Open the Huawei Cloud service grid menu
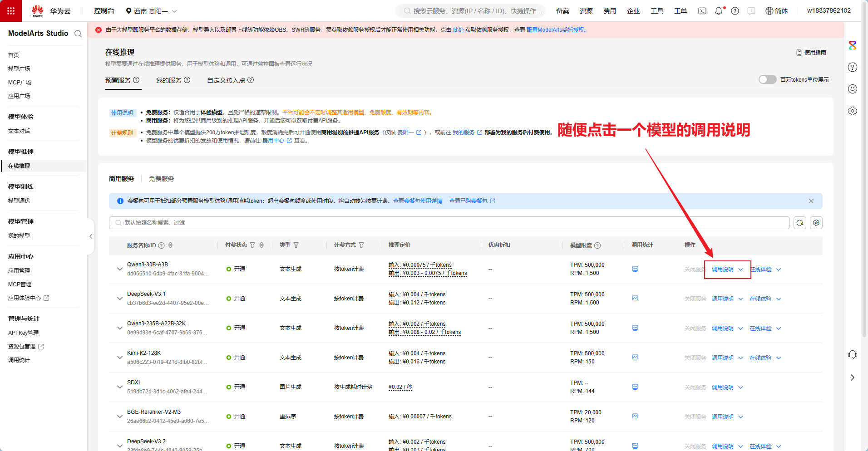 point(11,11)
